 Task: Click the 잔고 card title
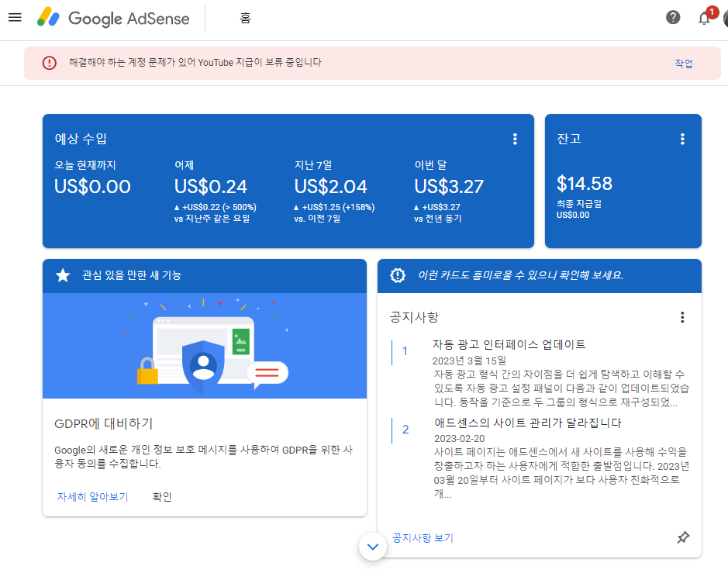pos(569,139)
